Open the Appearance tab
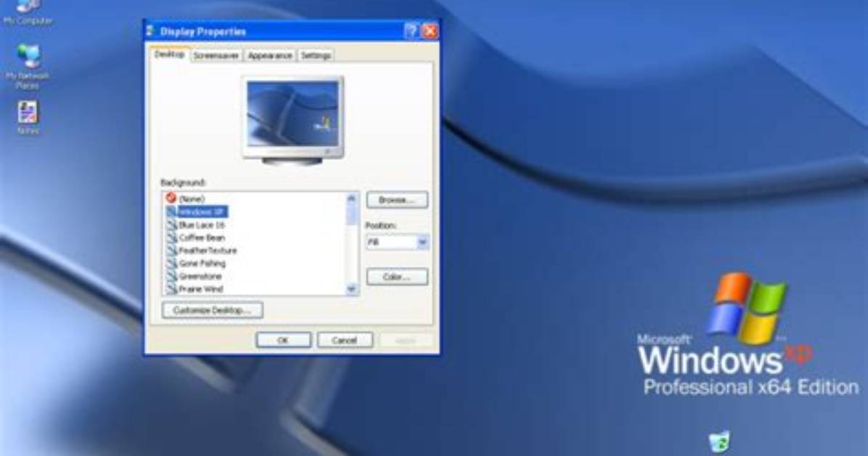Image resolution: width=868 pixels, height=456 pixels. pos(269,55)
